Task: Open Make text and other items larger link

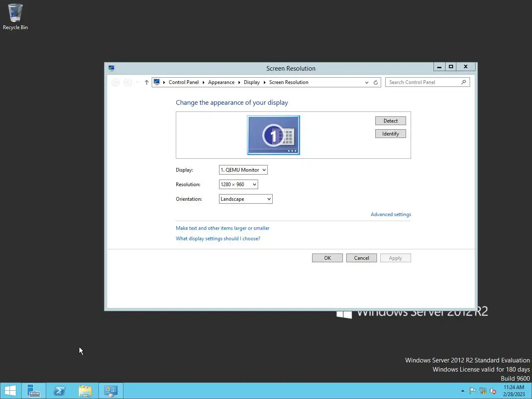Action: pyautogui.click(x=222, y=228)
